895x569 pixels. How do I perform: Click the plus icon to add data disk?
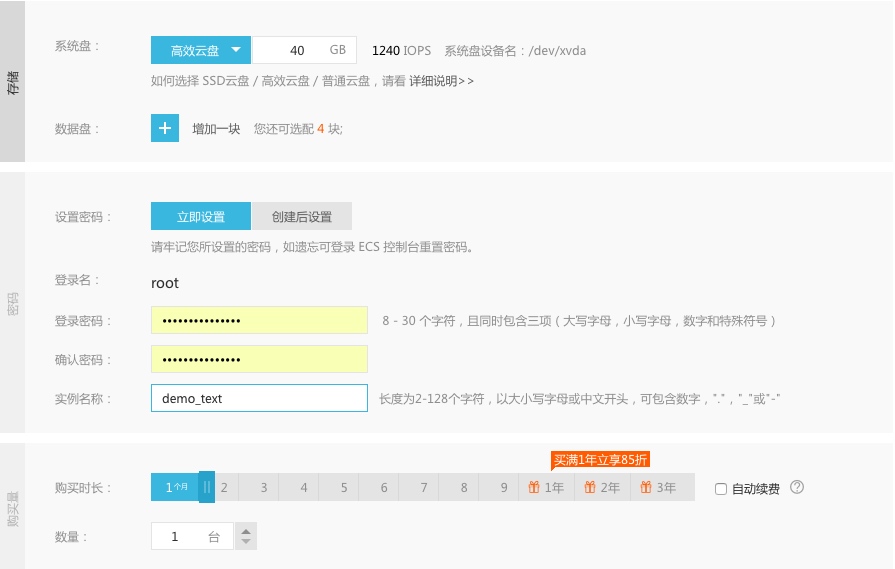pos(165,129)
